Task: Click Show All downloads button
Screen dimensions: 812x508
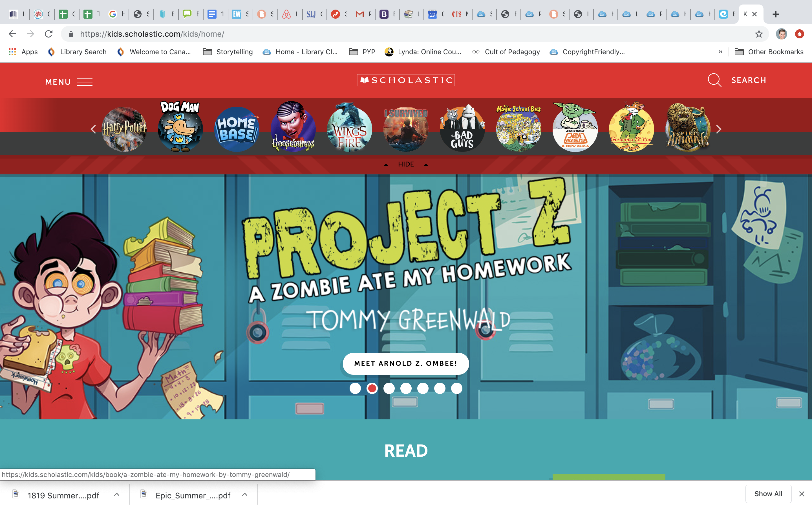Action: [x=768, y=494]
